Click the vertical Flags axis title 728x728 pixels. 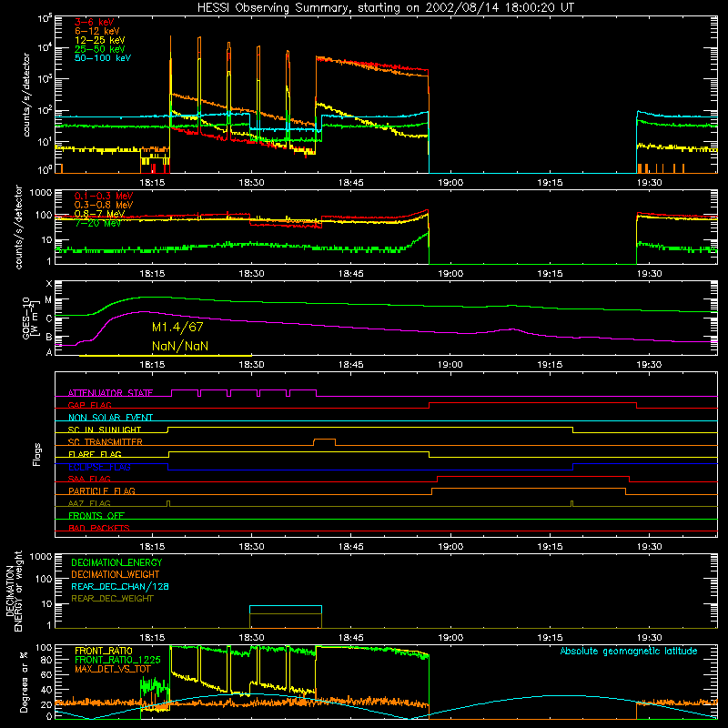37,454
